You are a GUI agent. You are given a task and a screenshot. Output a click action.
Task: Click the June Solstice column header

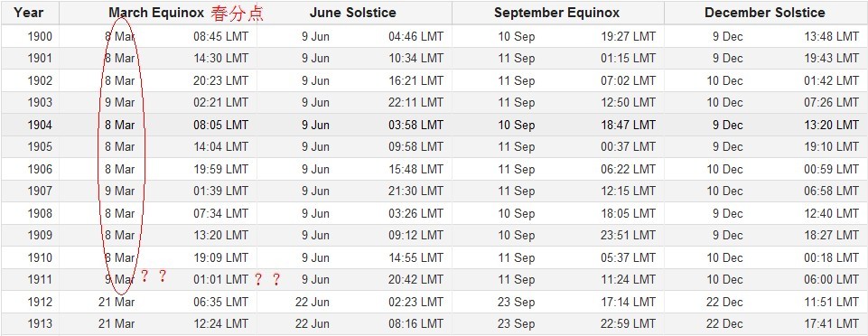[x=352, y=12]
